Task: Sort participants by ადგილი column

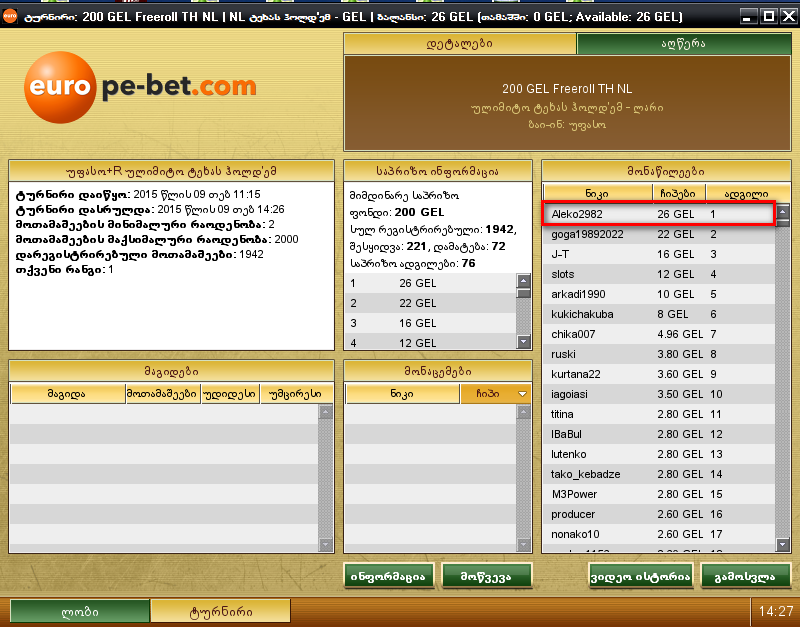Action: click(746, 193)
